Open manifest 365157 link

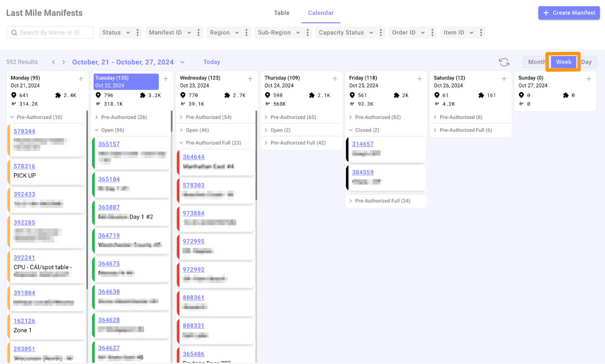point(109,144)
